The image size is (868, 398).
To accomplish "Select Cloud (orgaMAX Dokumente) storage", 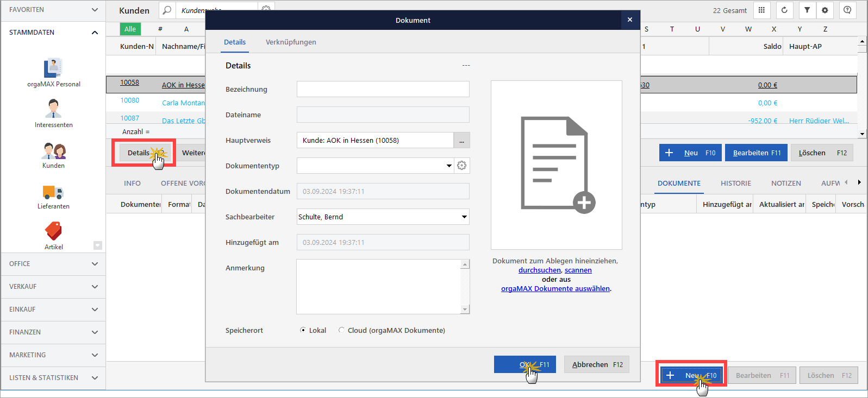I will point(391,330).
